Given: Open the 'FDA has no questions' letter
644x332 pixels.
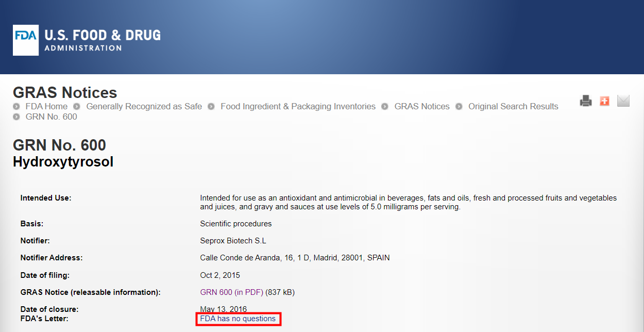Looking at the screenshot, I should coord(238,319).
